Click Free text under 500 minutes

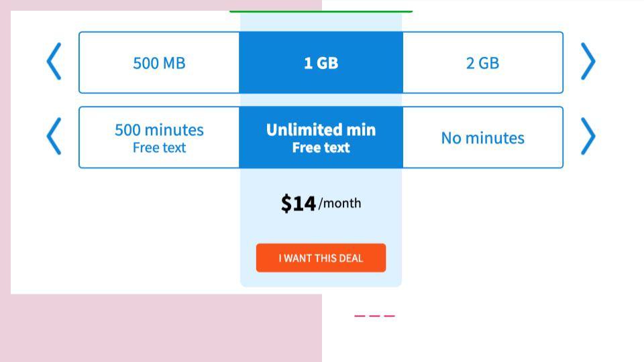click(159, 148)
